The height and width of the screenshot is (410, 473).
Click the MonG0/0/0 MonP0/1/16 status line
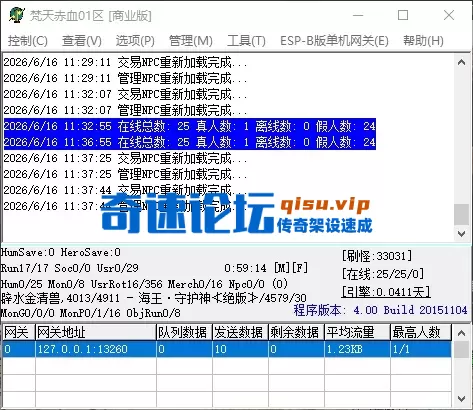pyautogui.click(x=91, y=313)
